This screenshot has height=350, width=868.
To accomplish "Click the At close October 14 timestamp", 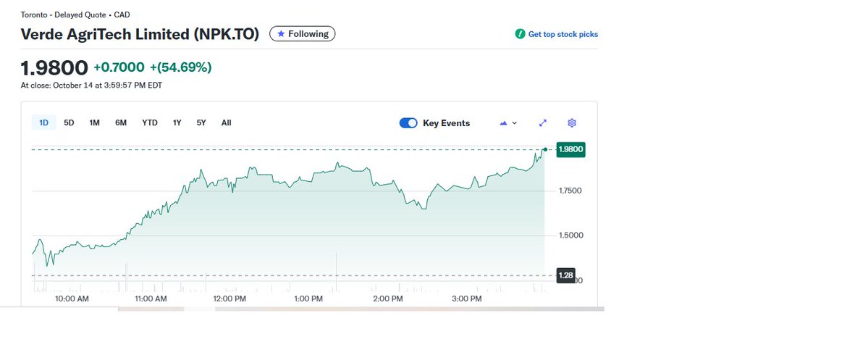I will pyautogui.click(x=91, y=86).
